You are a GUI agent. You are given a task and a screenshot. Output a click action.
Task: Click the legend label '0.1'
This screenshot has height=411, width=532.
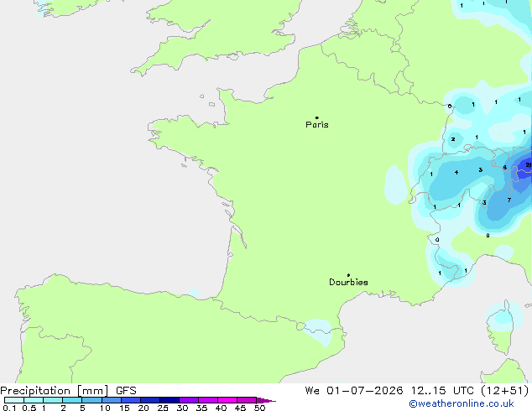pos(9,408)
